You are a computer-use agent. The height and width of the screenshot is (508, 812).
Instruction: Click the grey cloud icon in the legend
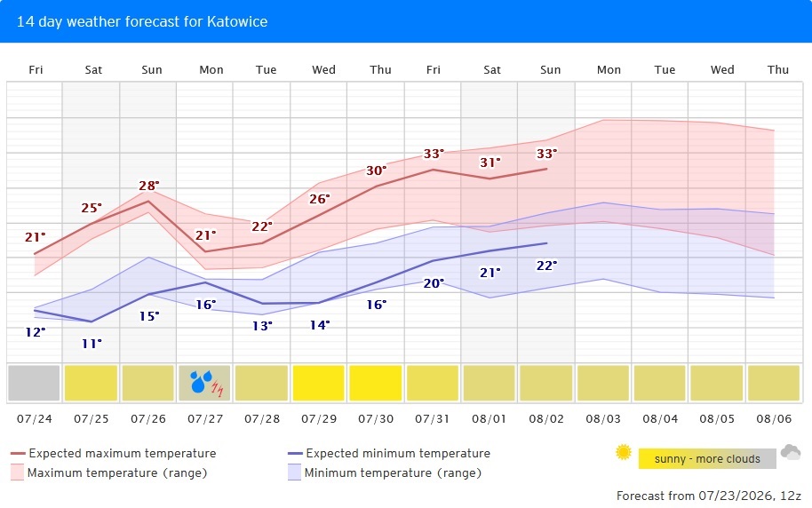click(791, 452)
